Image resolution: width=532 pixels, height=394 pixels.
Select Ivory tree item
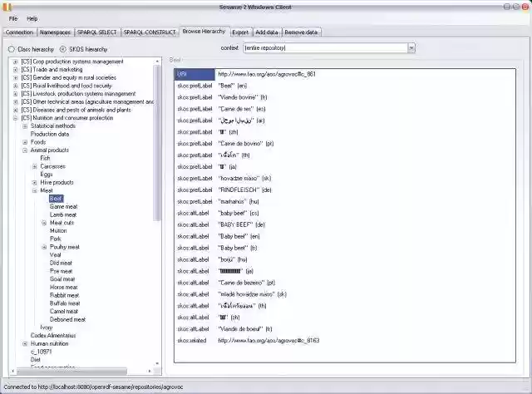click(x=47, y=328)
